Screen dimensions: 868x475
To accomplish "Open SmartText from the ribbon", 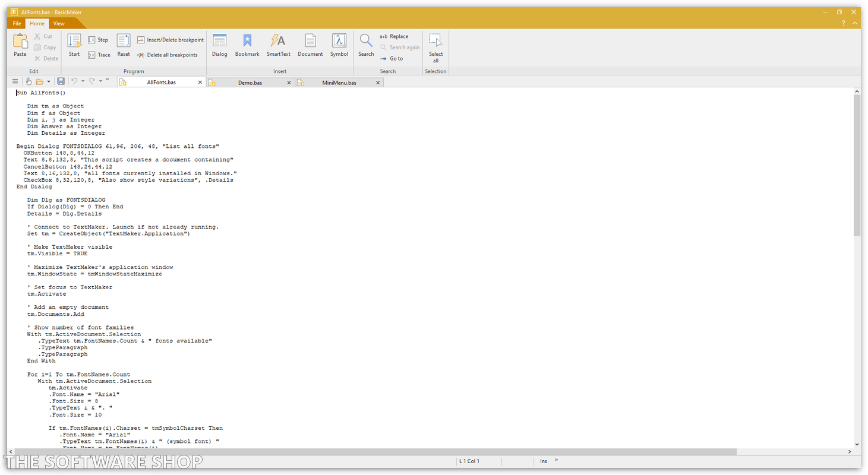I will 278,45.
